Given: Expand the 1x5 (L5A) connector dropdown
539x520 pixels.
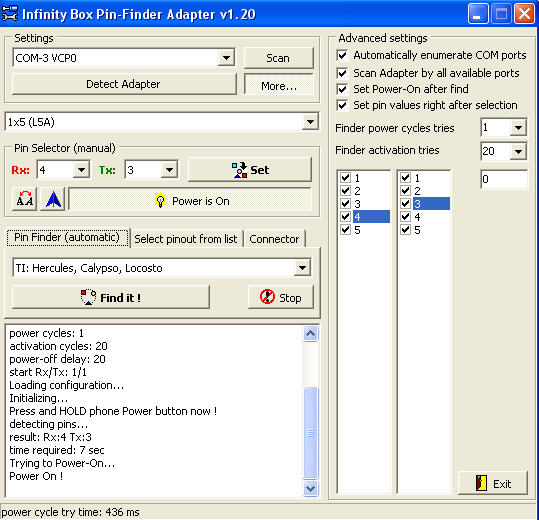Looking at the screenshot, I should tap(310, 122).
